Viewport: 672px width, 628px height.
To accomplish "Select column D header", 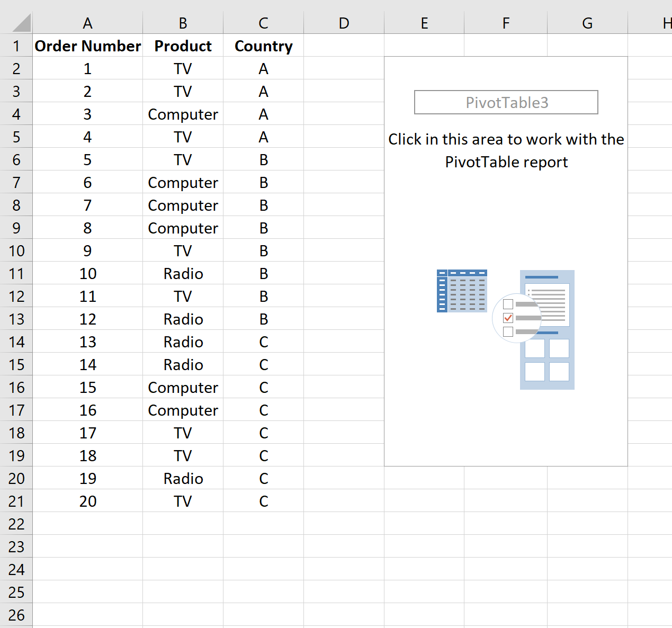I will coord(344,23).
